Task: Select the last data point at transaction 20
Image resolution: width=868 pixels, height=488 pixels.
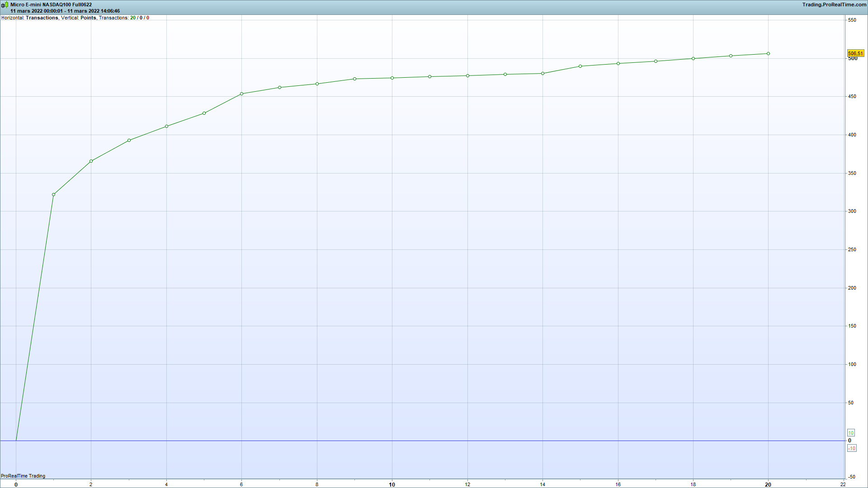Action: point(768,54)
